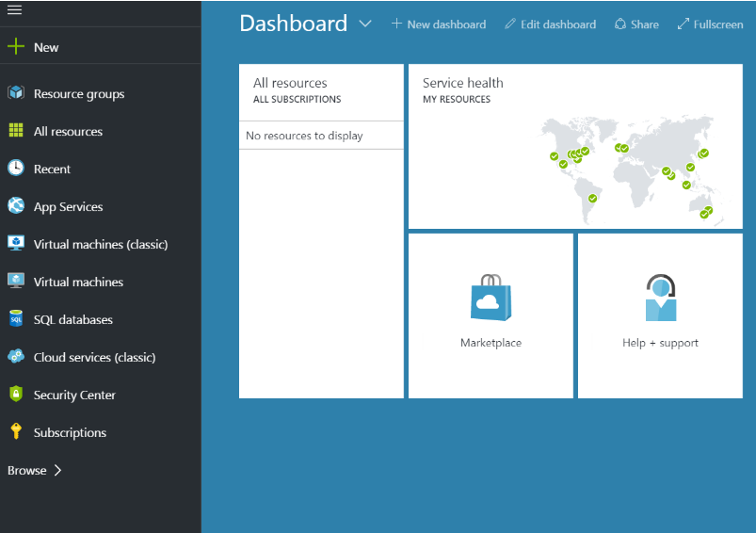Click the All resources grid icon
This screenshot has width=756, height=533.
pyautogui.click(x=16, y=130)
